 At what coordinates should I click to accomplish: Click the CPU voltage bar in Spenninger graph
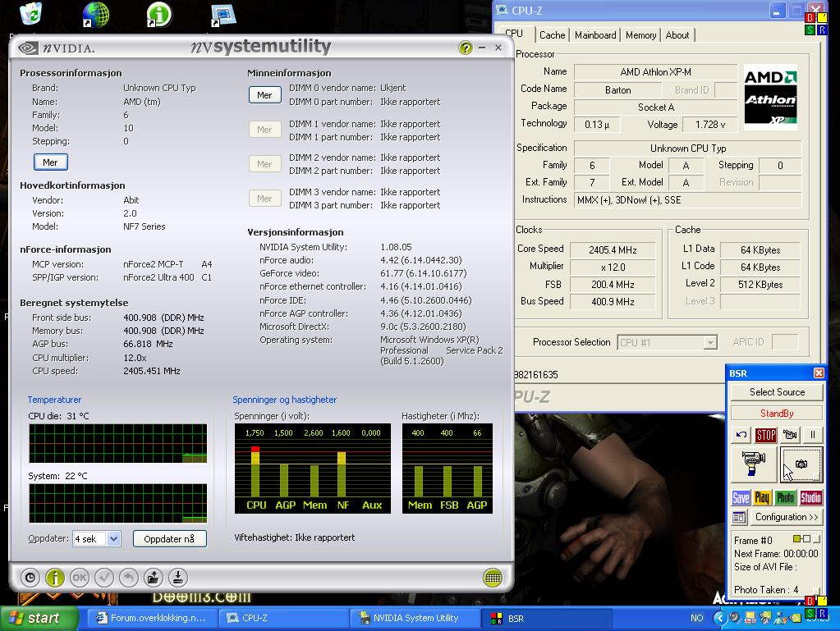255,472
